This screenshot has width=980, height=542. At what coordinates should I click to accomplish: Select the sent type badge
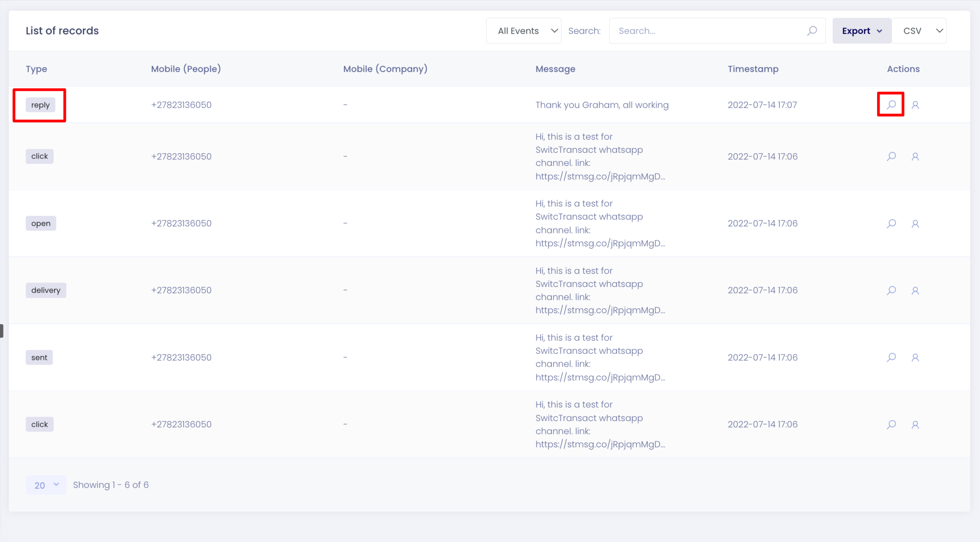click(x=39, y=358)
